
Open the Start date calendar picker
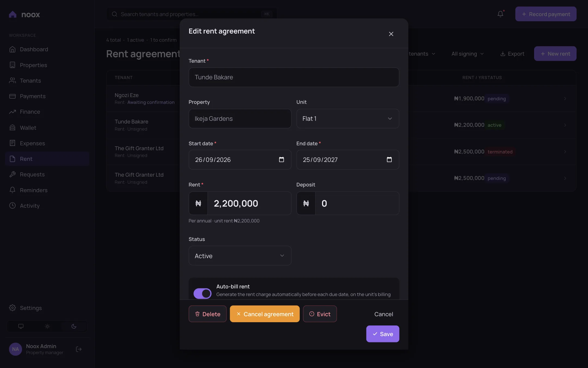pos(281,159)
